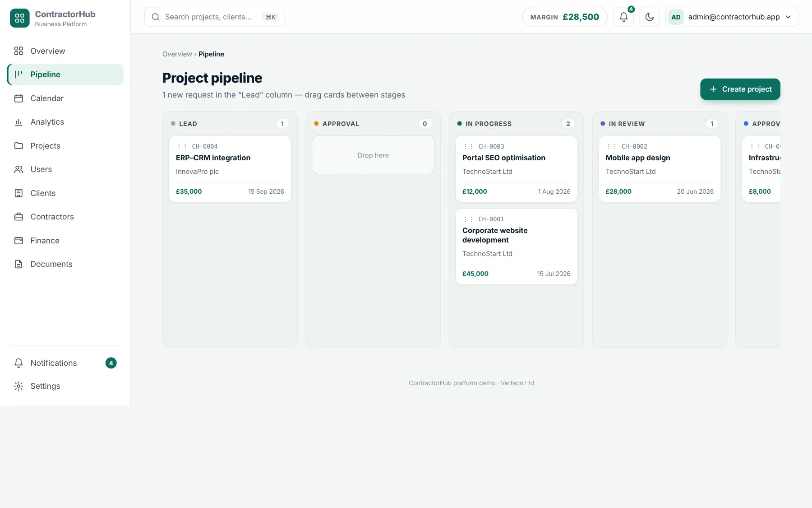Open the Mobile app design card
Image resolution: width=812 pixels, height=508 pixels.
(x=660, y=169)
